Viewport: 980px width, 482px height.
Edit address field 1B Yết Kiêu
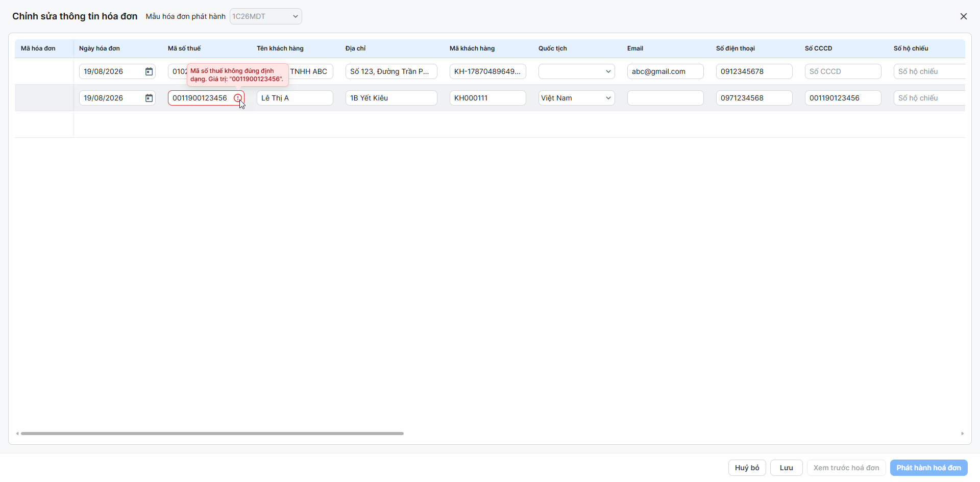point(391,98)
